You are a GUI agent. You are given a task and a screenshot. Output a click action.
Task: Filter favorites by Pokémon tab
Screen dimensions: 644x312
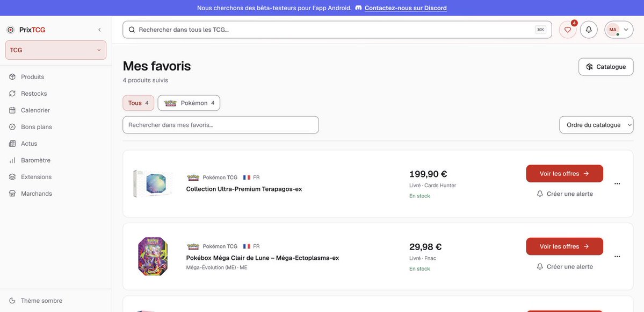coord(189,103)
